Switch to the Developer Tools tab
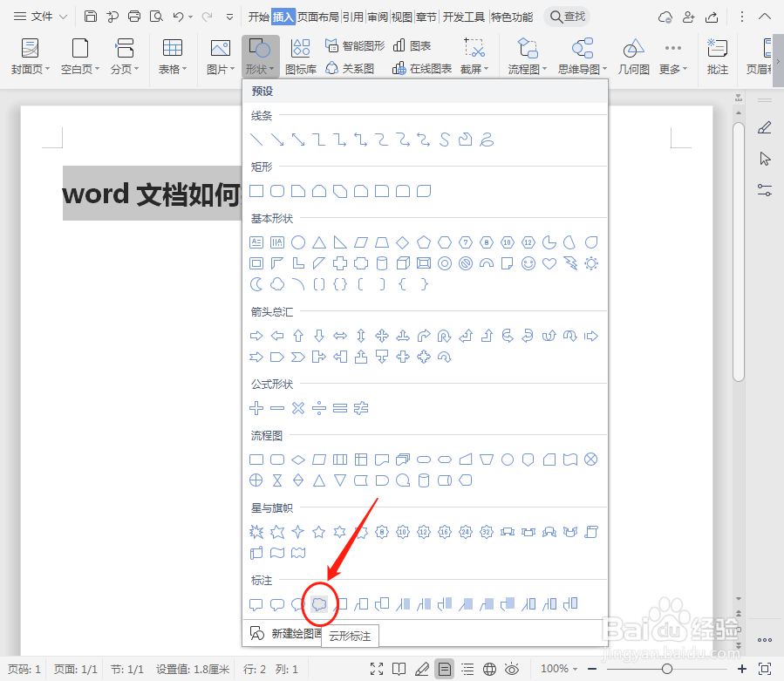Image resolution: width=784 pixels, height=681 pixels. coord(463,17)
